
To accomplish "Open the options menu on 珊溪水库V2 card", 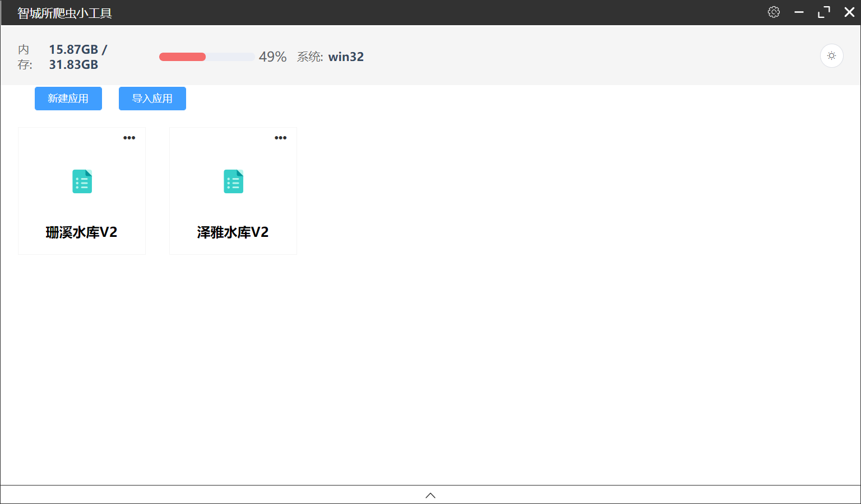I will (129, 138).
